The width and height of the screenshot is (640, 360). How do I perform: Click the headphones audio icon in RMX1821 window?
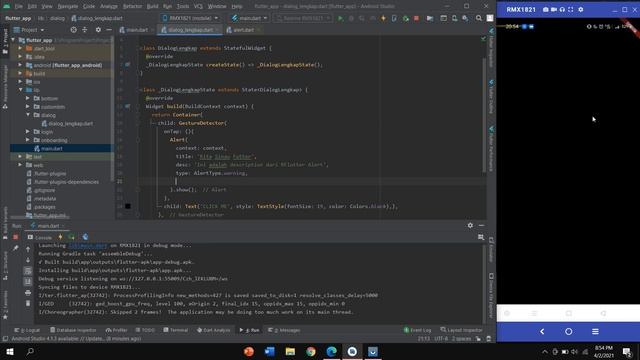(562, 9)
